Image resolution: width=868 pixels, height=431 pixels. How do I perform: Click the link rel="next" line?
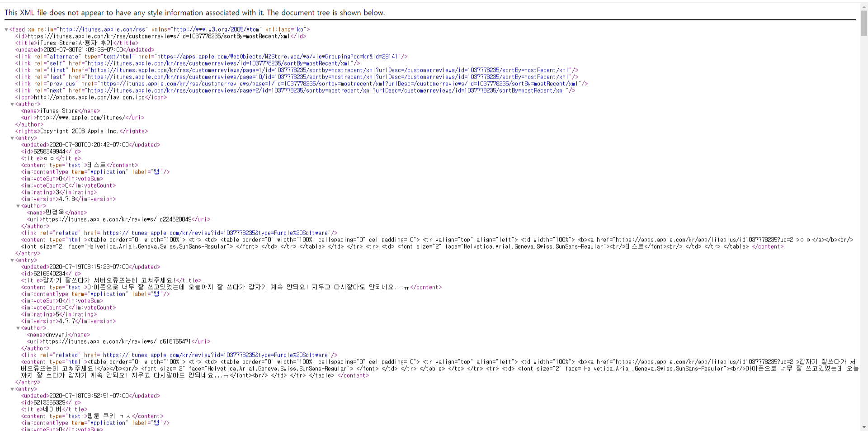coord(295,90)
